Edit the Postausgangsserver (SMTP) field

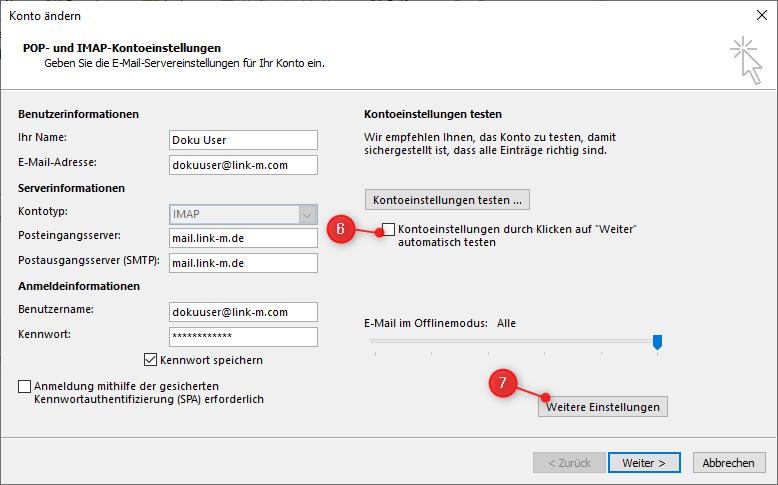[243, 263]
